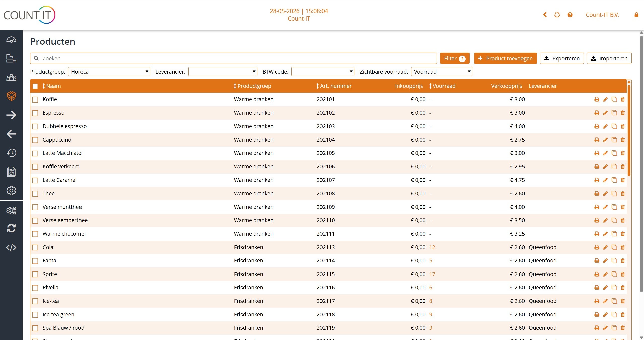Check the Verse muntthee row checkbox
This screenshot has width=644, height=340.
(35, 207)
